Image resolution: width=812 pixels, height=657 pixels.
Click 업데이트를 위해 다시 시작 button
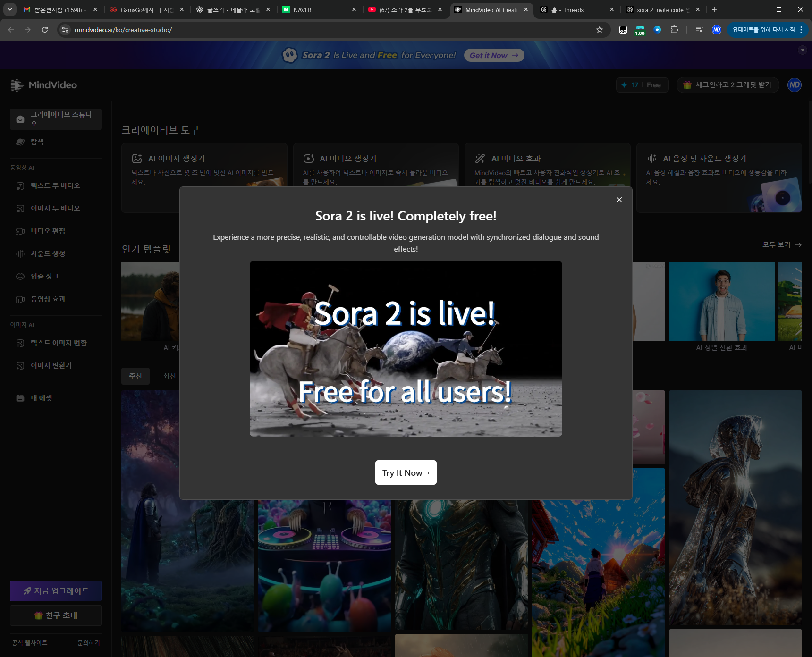[763, 30]
